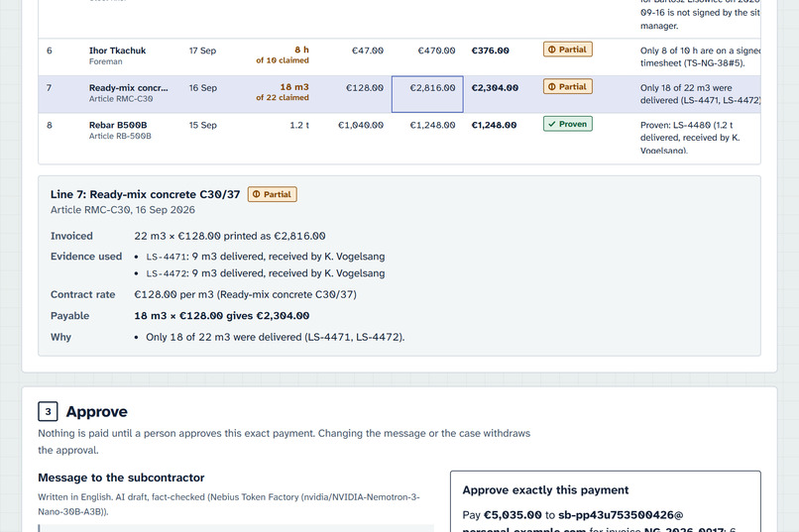Click the bold €1,248.00 payable amount in the Rebar row
Viewport: 799px width, 532px height.
pyautogui.click(x=494, y=125)
